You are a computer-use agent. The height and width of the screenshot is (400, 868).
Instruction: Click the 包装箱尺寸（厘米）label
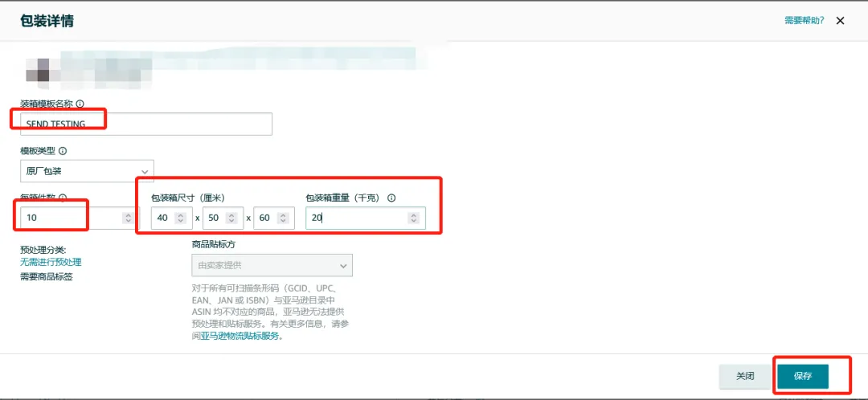click(187, 198)
